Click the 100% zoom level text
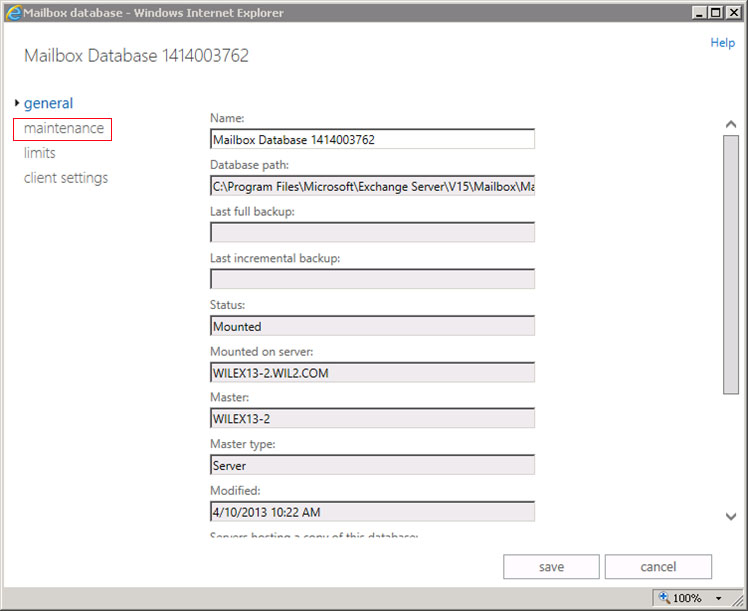Image resolution: width=748 pixels, height=611 pixels. [687, 598]
